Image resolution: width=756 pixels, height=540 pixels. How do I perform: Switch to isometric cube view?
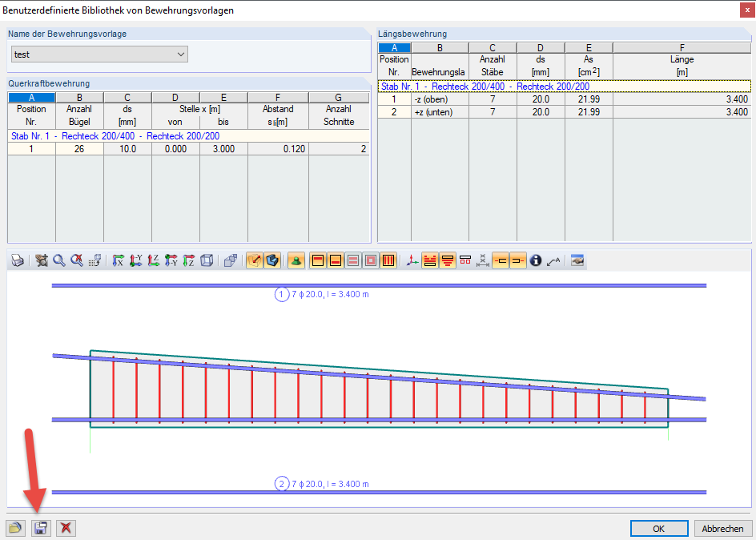(x=207, y=261)
